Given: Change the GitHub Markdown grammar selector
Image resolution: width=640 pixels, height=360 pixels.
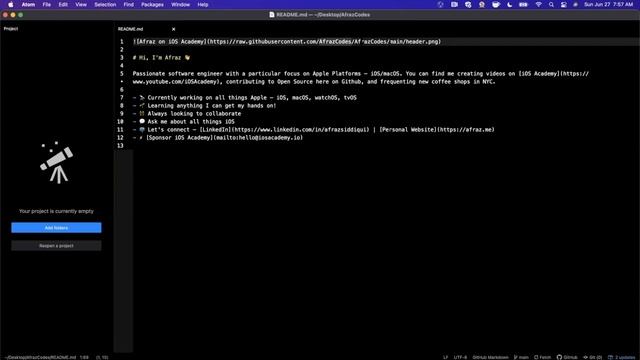Looking at the screenshot, I should click(490, 357).
